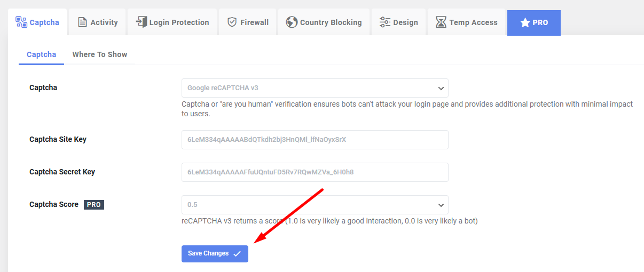Click the Captcha puzzle icon in top tab
644x272 pixels.
[21, 22]
